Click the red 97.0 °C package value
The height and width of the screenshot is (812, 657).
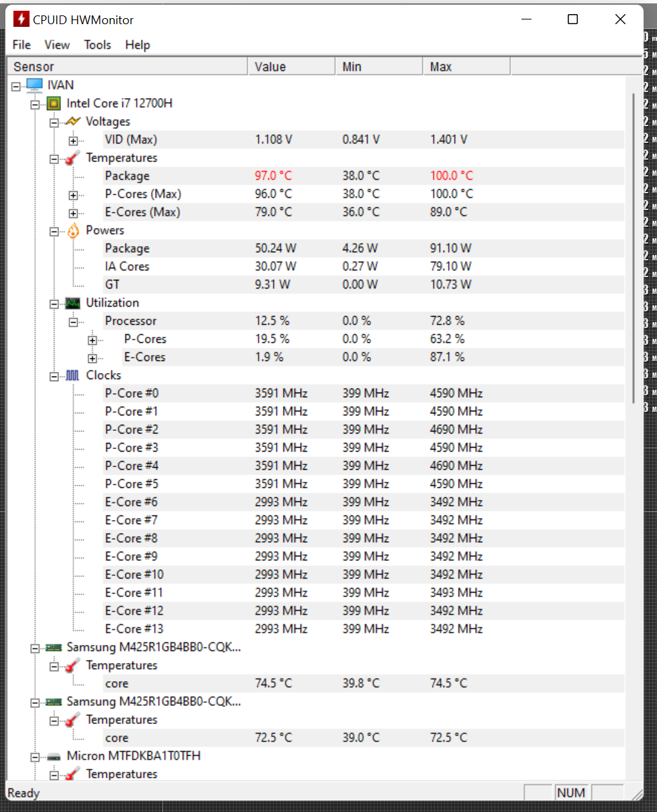coord(273,176)
